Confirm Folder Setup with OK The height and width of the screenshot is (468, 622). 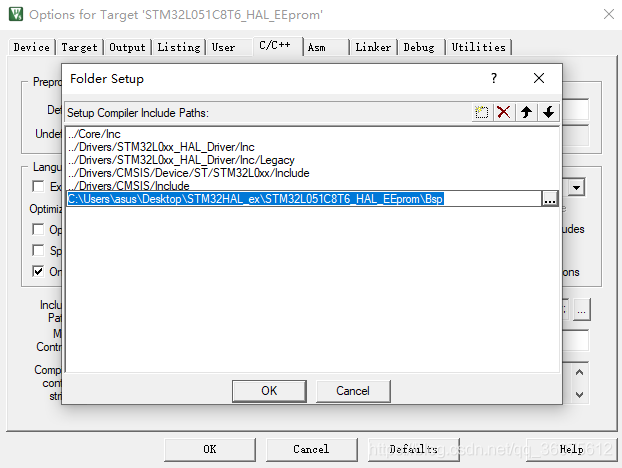pyautogui.click(x=269, y=391)
